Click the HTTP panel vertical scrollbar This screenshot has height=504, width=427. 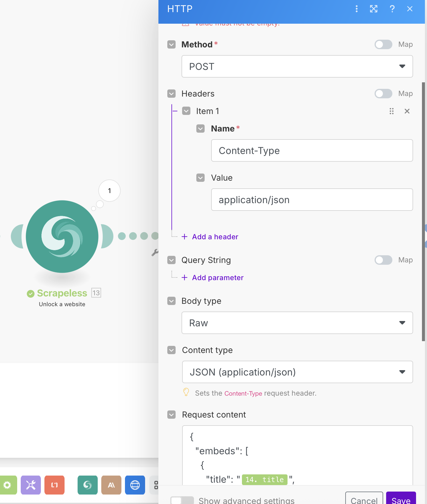click(x=423, y=212)
